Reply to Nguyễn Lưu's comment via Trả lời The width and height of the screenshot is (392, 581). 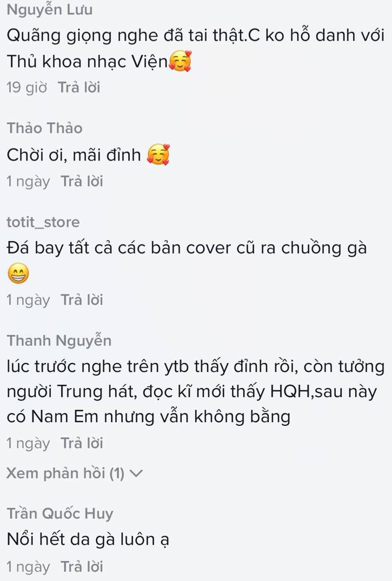[x=79, y=88]
